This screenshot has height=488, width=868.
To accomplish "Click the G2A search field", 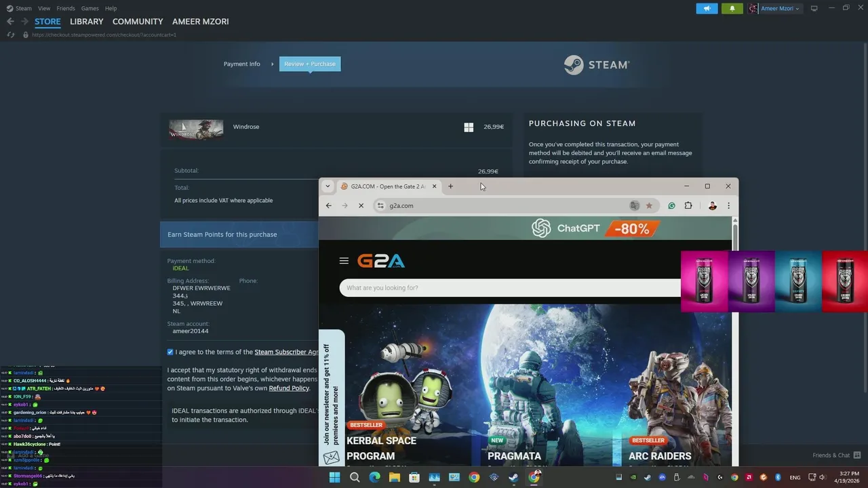I will point(510,287).
